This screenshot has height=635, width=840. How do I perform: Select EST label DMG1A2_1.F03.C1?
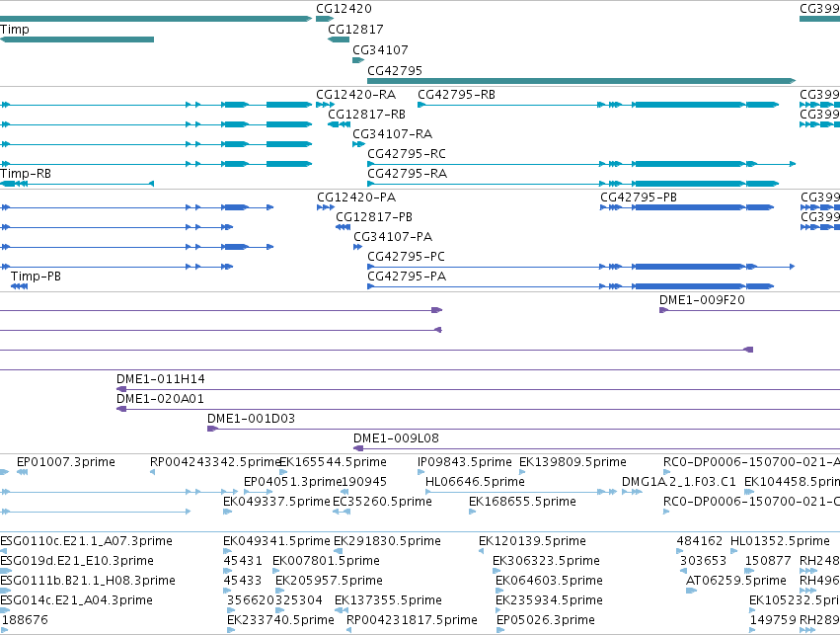click(679, 482)
